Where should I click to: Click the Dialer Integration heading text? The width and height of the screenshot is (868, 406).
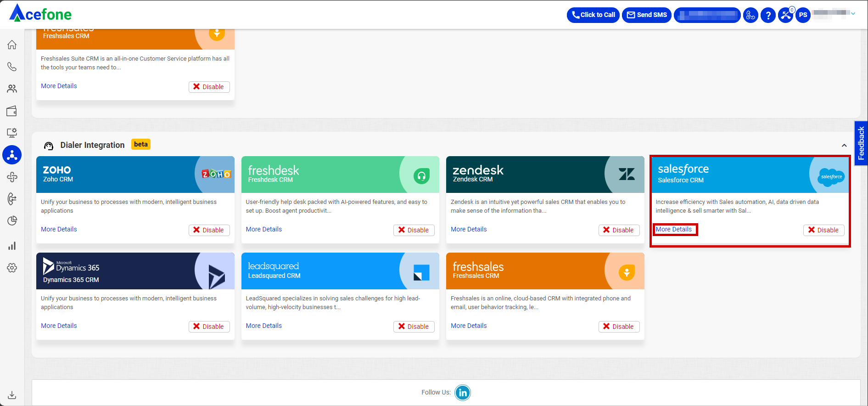click(x=92, y=145)
